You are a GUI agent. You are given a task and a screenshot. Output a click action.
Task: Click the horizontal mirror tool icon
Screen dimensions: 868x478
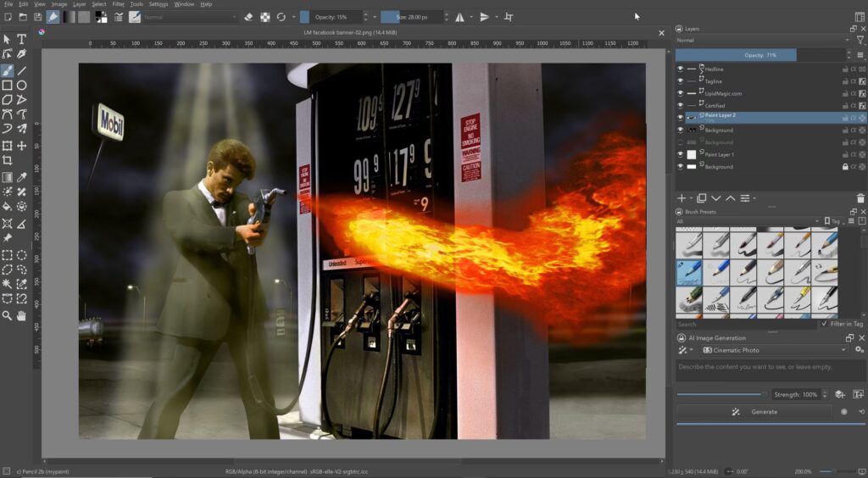coord(459,17)
